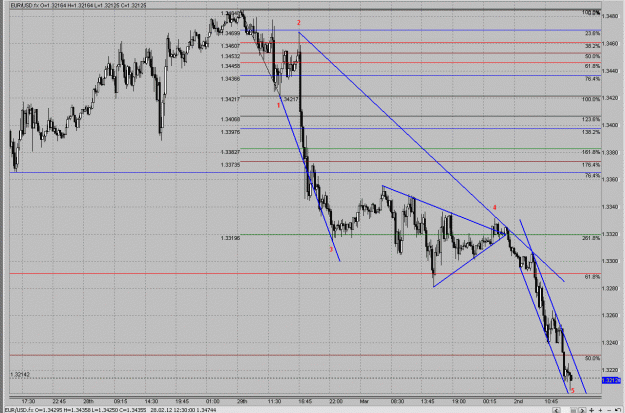This screenshot has height=413, width=625.
Task: Select the 161.8% Fibonacci level label
Action: (x=592, y=152)
